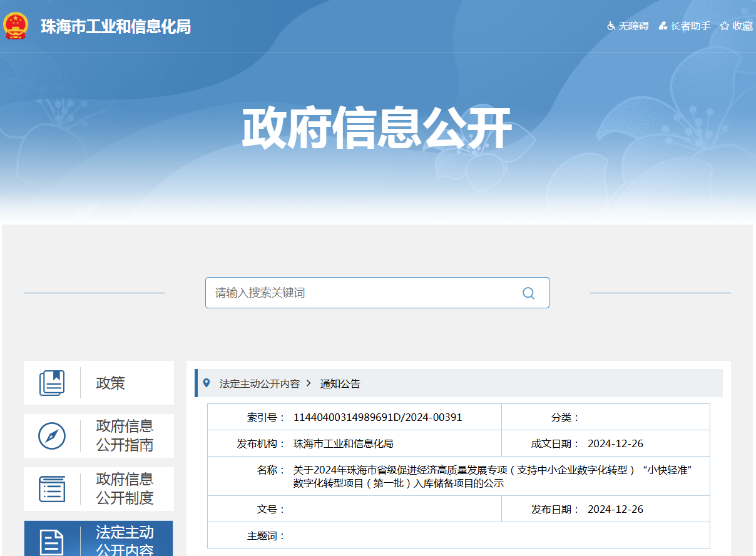The image size is (756, 556).
Task: Click the 无障碍 accessibility link
Action: click(633, 26)
